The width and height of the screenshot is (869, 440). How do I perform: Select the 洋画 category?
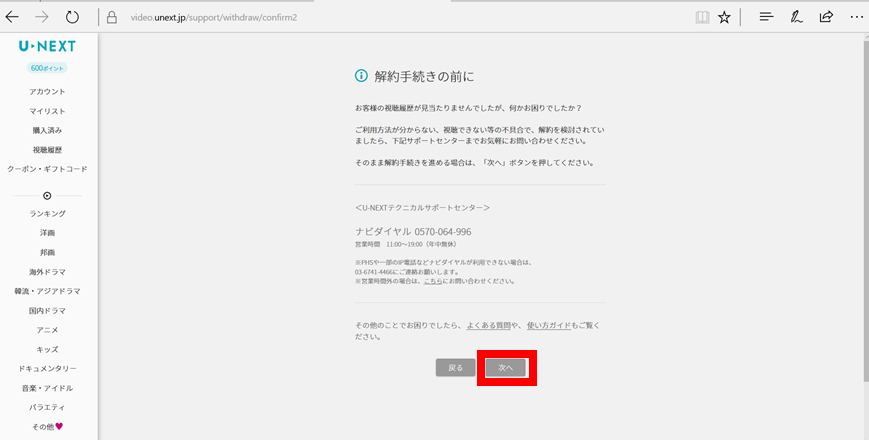pyautogui.click(x=47, y=233)
